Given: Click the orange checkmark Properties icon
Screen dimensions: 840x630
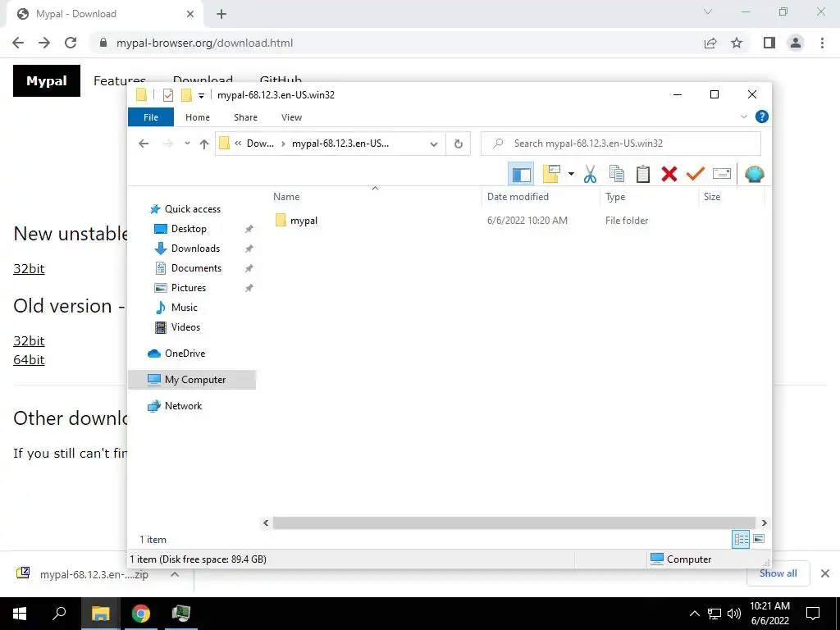Looking at the screenshot, I should (x=695, y=174).
